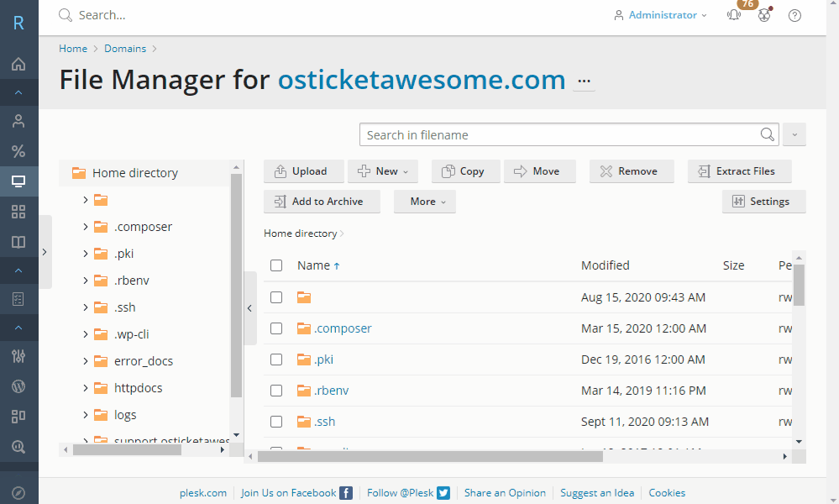Expand the left sidebar using the arrow handle

tap(45, 252)
